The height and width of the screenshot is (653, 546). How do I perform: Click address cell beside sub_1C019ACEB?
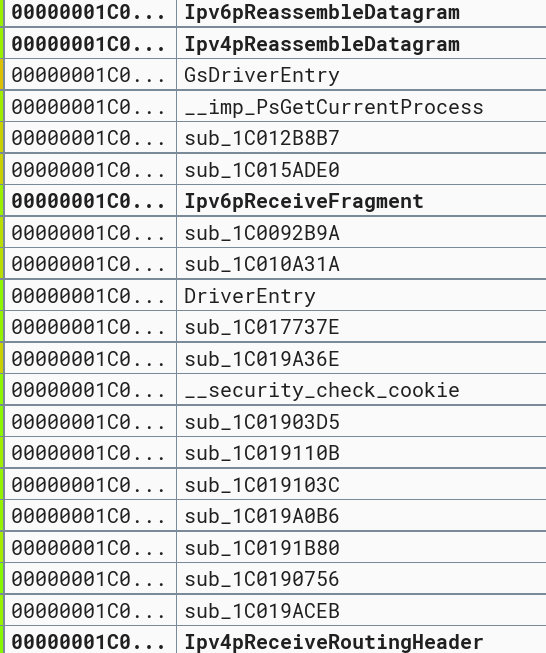(x=88, y=611)
